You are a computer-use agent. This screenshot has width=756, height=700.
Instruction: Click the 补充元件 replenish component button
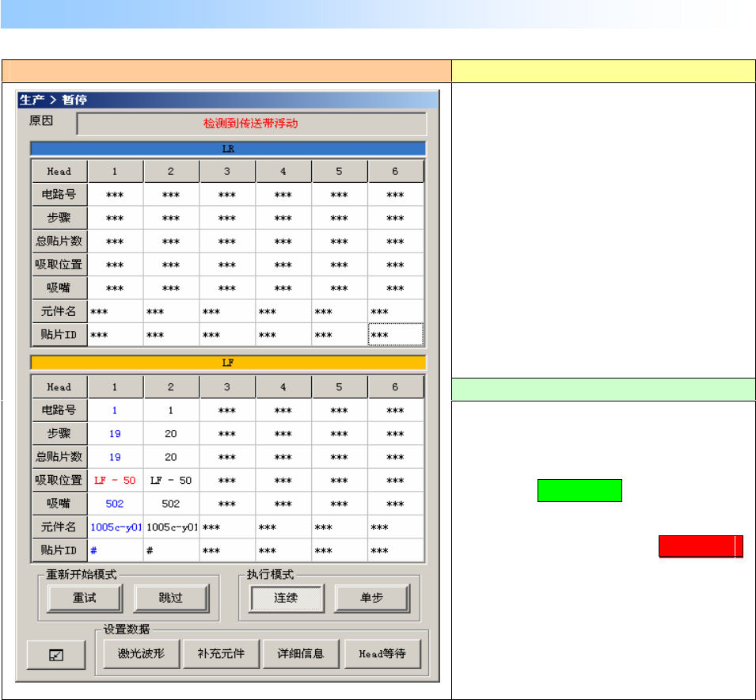(221, 654)
